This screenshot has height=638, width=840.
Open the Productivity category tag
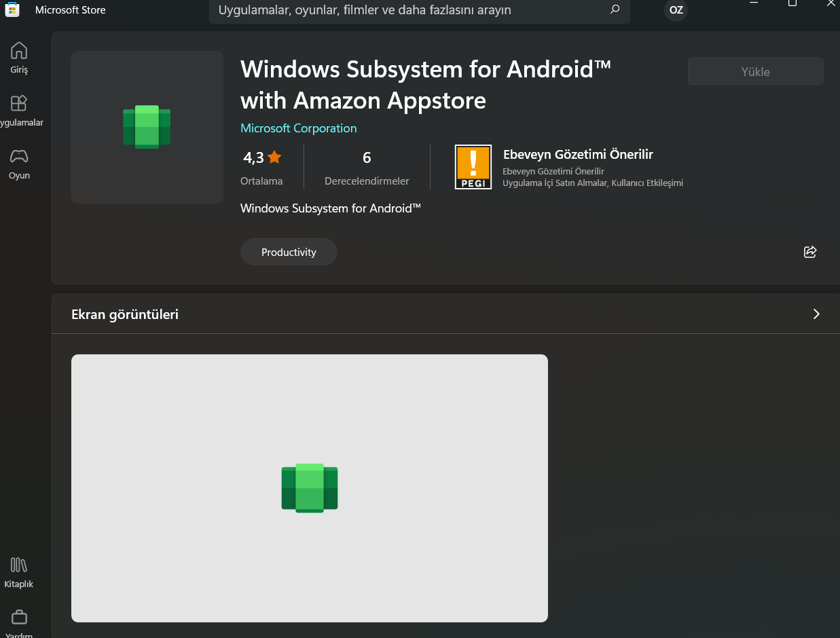(289, 252)
